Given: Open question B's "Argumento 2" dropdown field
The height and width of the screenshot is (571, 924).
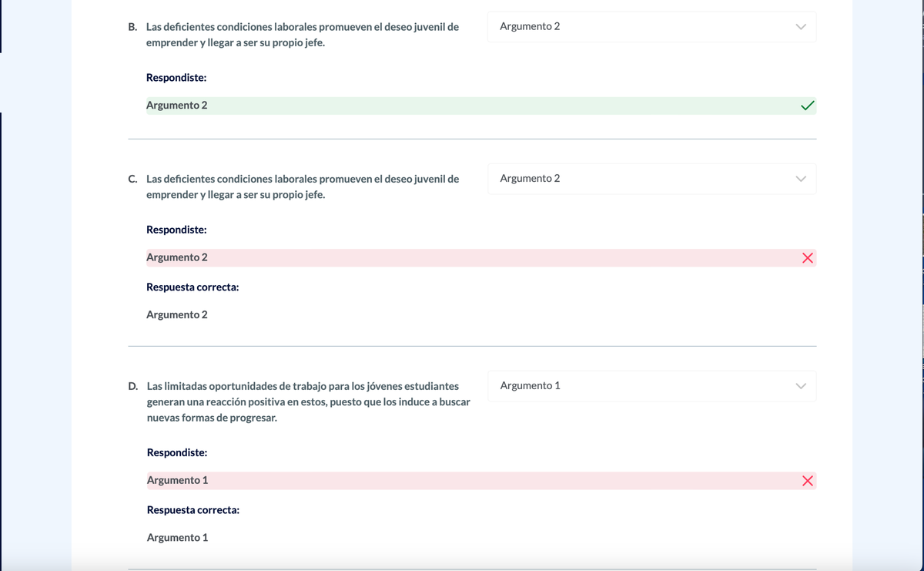Looking at the screenshot, I should tap(651, 27).
